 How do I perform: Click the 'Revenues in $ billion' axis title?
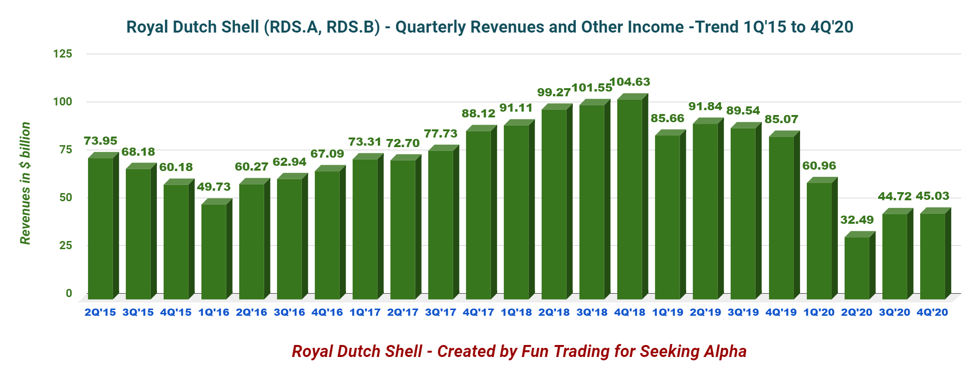pyautogui.click(x=25, y=183)
